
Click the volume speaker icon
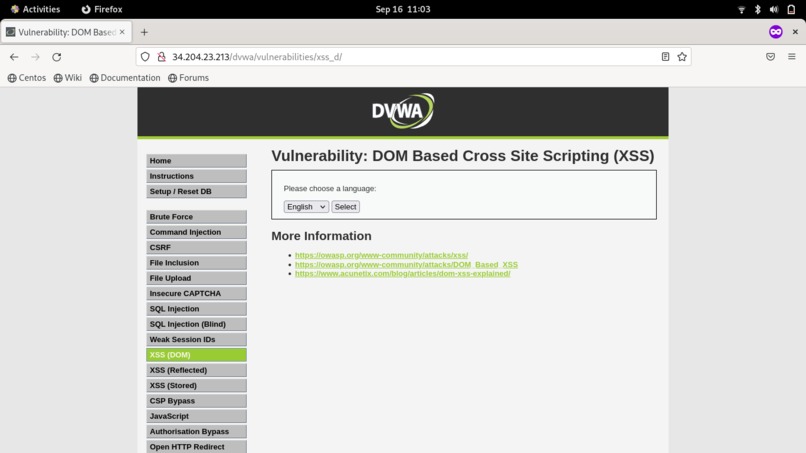click(774, 9)
